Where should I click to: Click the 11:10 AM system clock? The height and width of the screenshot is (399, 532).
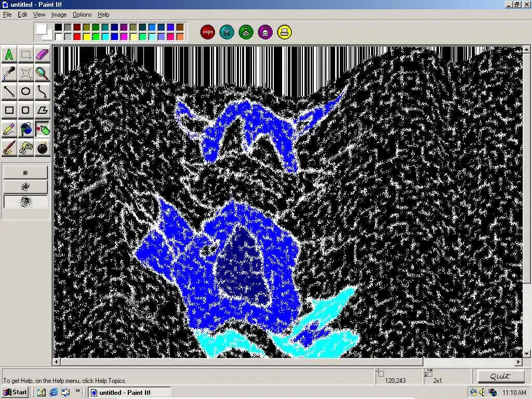click(x=514, y=393)
